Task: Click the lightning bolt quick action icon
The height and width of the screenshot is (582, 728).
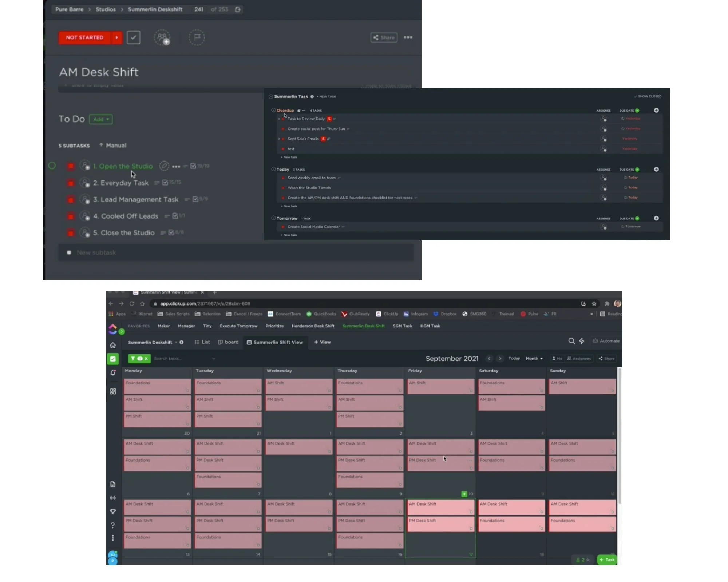Action: coord(582,341)
